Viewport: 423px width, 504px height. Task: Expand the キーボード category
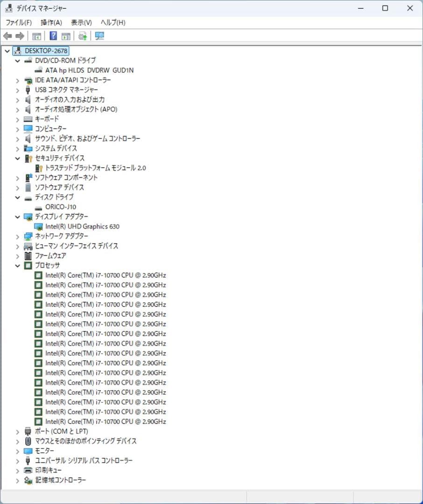click(17, 119)
